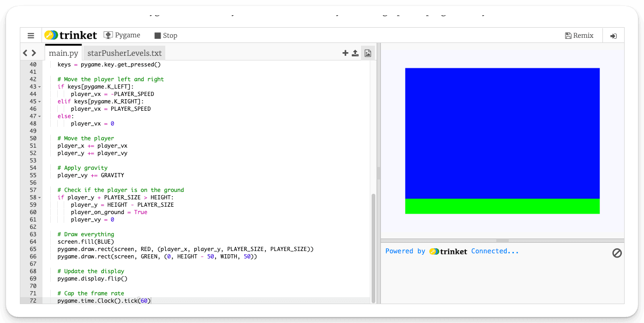Collapse code fold at line 45
Image resolution: width=644 pixels, height=323 pixels.
click(x=40, y=102)
